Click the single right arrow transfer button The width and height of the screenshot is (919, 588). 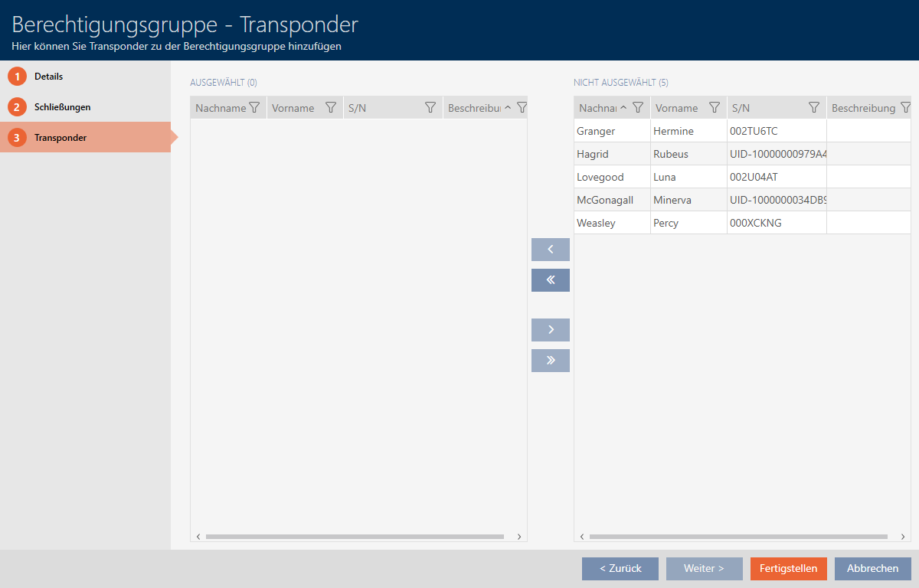[x=550, y=330]
